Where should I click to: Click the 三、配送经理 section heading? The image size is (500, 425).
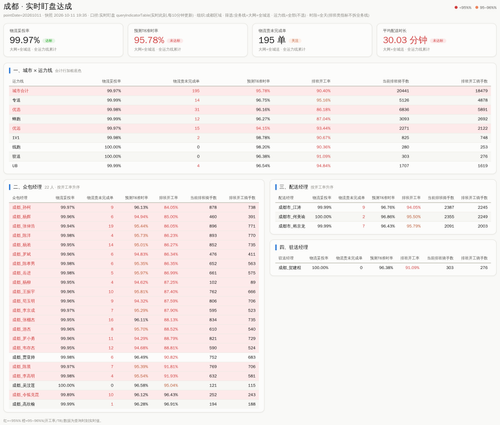tap(293, 187)
